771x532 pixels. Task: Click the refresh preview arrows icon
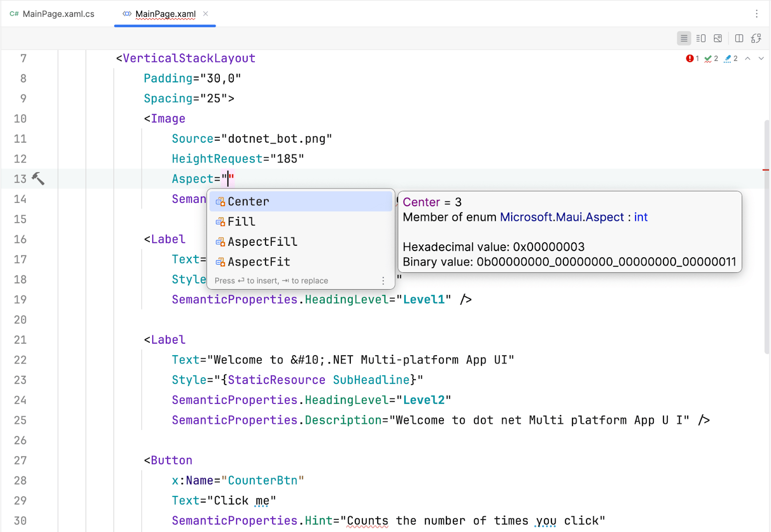tap(756, 39)
